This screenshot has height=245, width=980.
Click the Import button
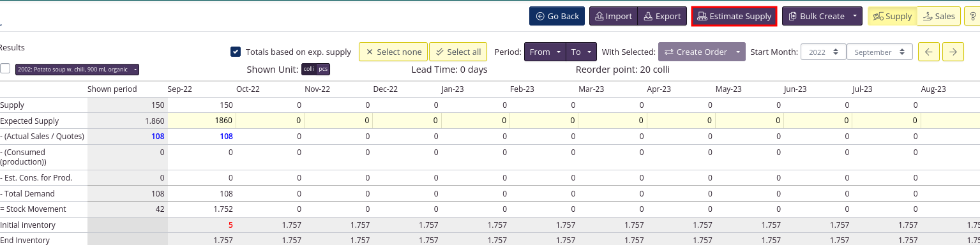click(613, 16)
